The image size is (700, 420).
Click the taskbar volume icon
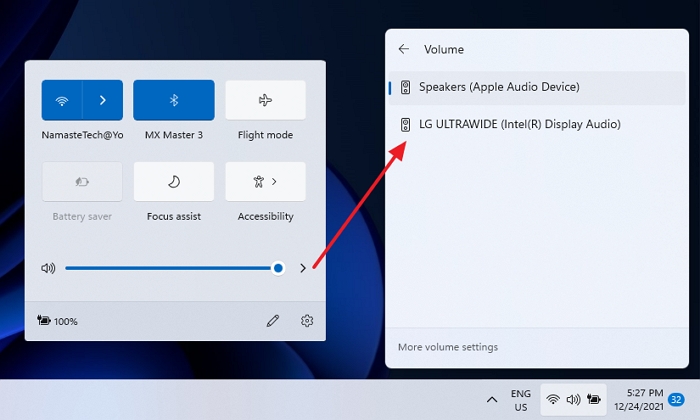point(573,399)
